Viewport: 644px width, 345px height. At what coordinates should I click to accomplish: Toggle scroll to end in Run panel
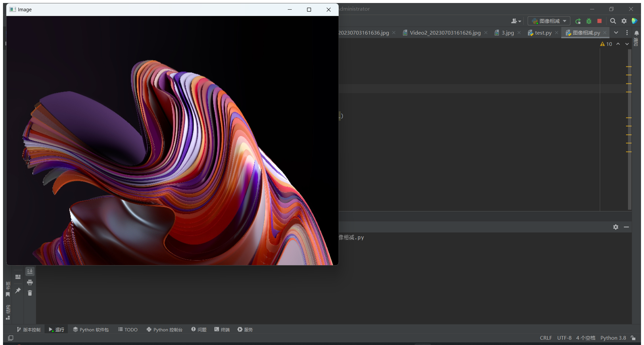pos(30,272)
